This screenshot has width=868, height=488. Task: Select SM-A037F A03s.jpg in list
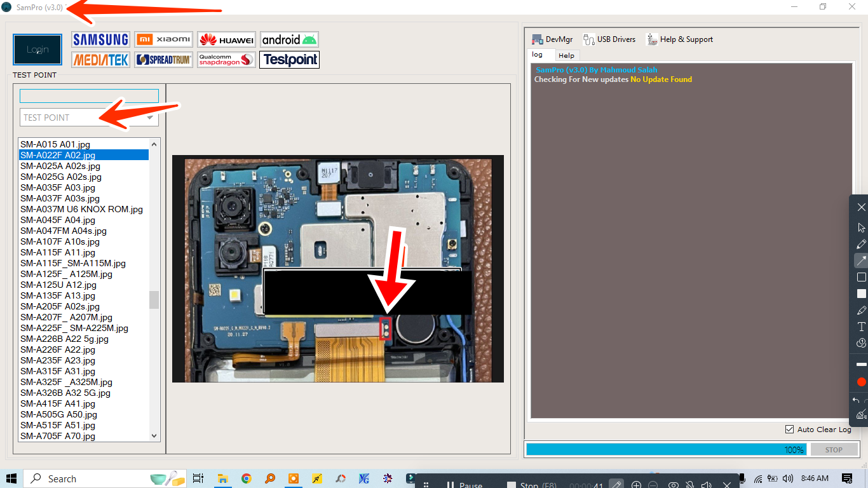coord(84,198)
